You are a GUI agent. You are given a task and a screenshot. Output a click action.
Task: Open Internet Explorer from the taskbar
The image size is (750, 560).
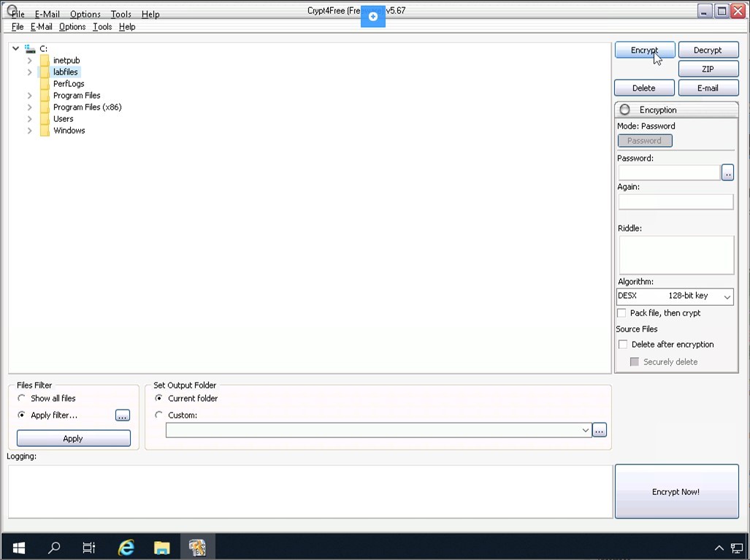click(126, 548)
